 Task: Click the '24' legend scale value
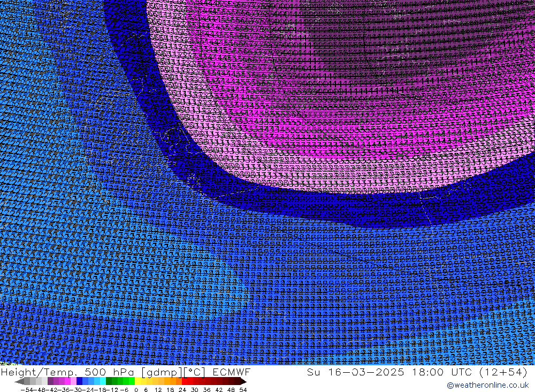(x=182, y=390)
